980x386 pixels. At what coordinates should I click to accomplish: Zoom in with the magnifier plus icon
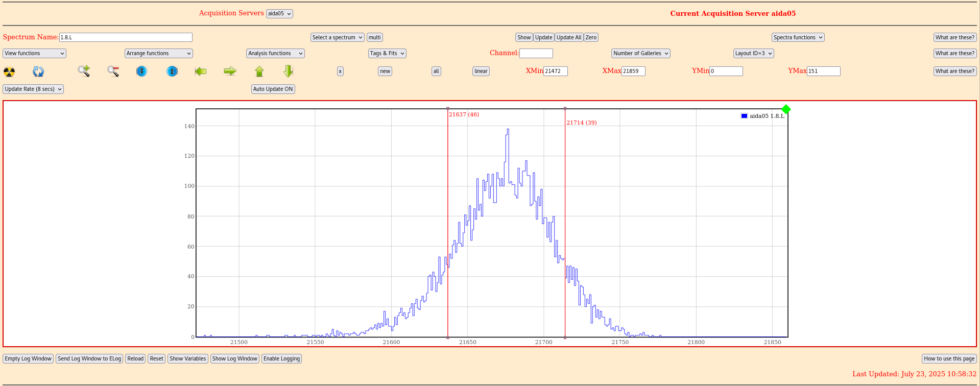pyautogui.click(x=84, y=71)
